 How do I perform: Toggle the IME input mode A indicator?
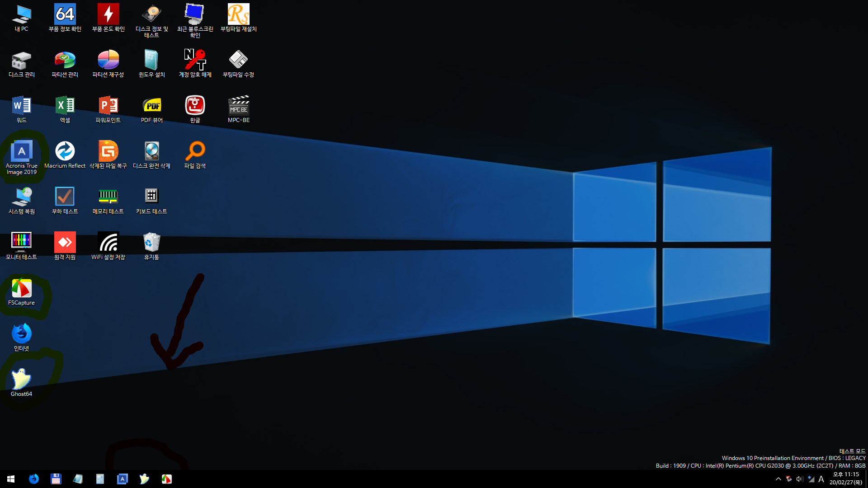(821, 479)
